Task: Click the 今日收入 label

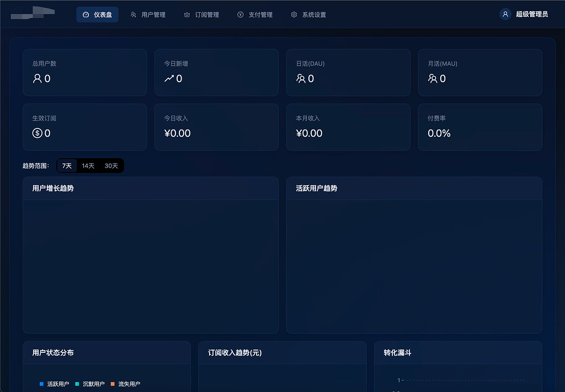Action: (x=176, y=118)
